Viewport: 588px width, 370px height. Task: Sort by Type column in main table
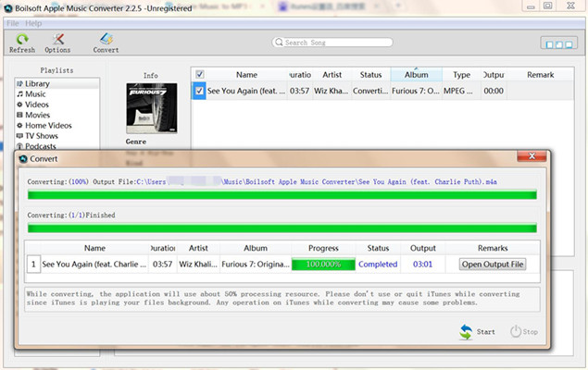[462, 75]
